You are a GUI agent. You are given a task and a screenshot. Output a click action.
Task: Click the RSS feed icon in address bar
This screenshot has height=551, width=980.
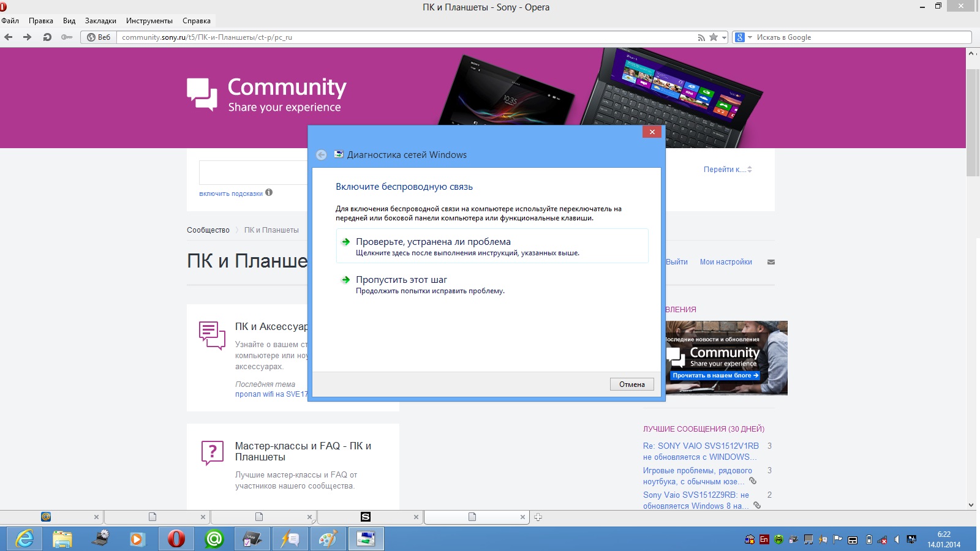(x=701, y=37)
